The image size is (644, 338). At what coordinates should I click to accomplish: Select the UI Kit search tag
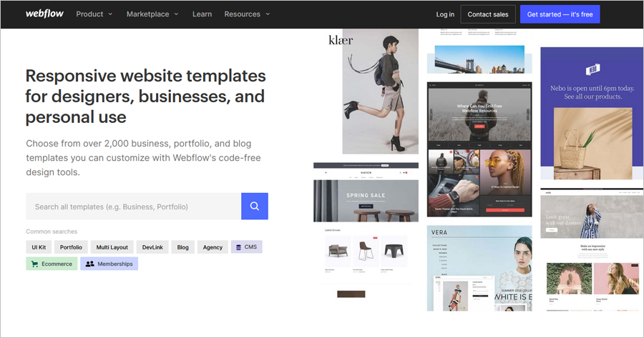tap(39, 247)
